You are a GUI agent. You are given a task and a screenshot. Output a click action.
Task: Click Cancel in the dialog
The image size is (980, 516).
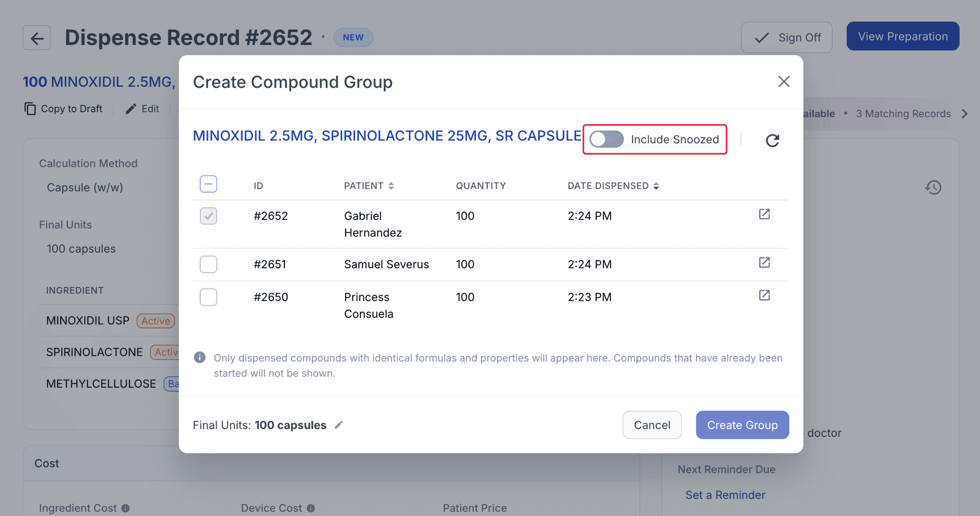tap(652, 425)
